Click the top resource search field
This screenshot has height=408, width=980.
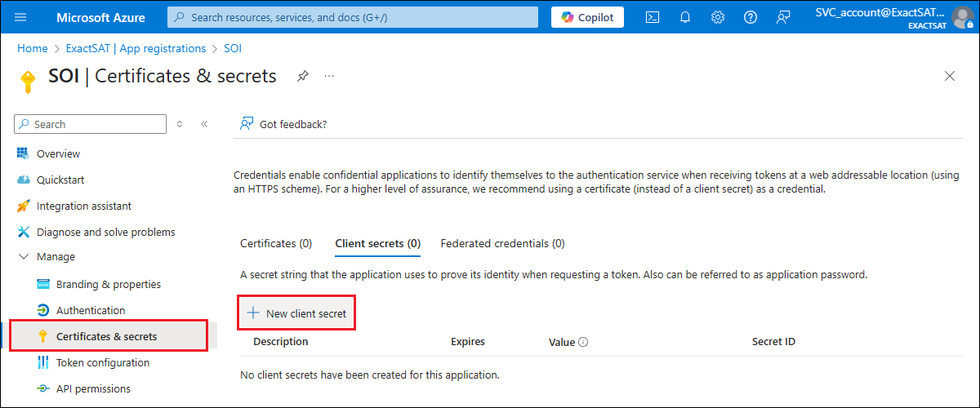point(353,17)
